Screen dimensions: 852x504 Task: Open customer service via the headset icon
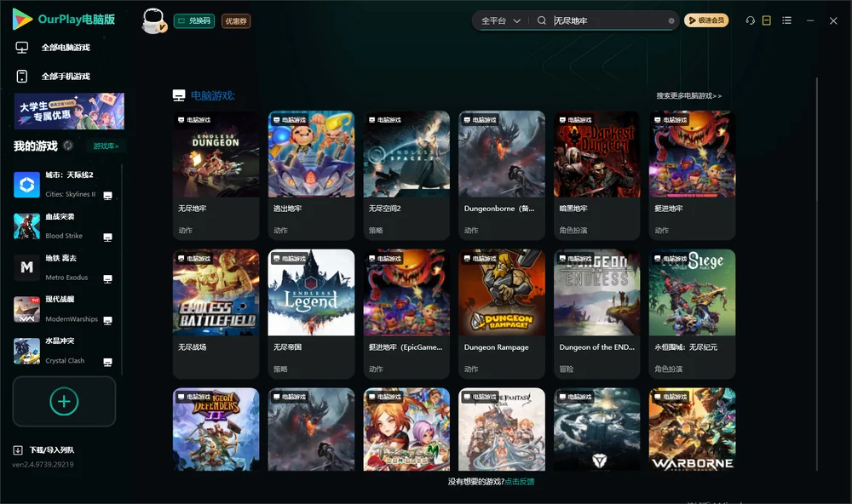point(750,20)
